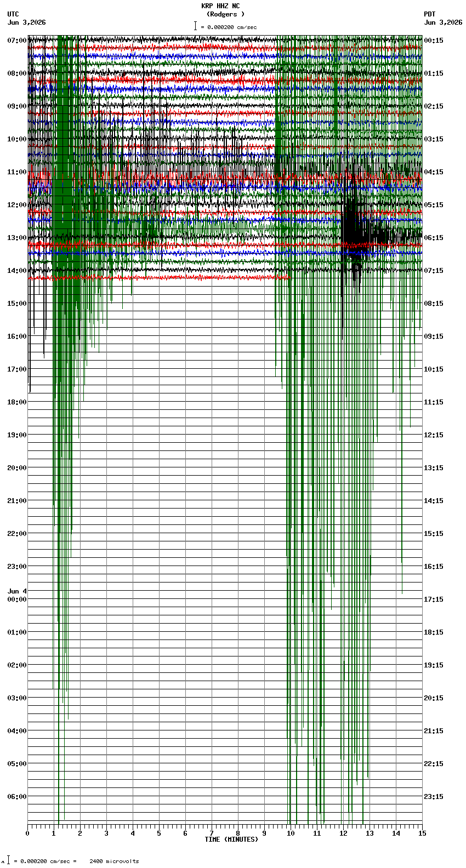Click minute 0 on the time axis

pyautogui.click(x=27, y=833)
